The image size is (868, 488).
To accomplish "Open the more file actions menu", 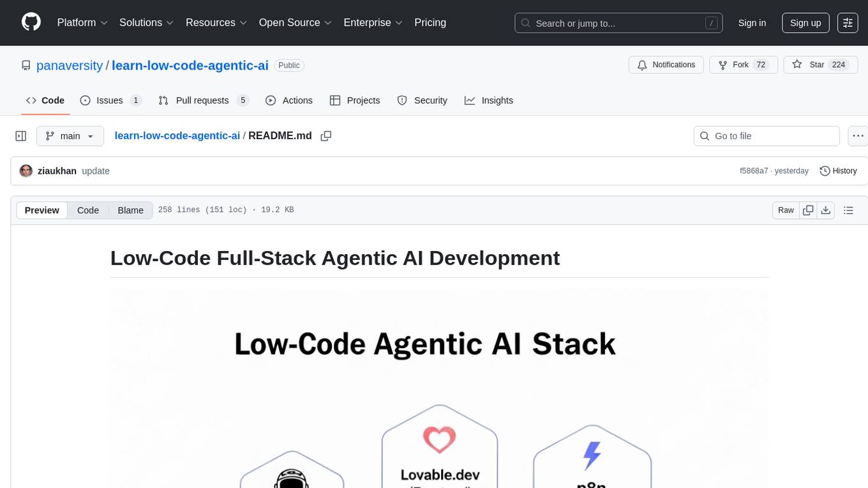I will [x=858, y=136].
